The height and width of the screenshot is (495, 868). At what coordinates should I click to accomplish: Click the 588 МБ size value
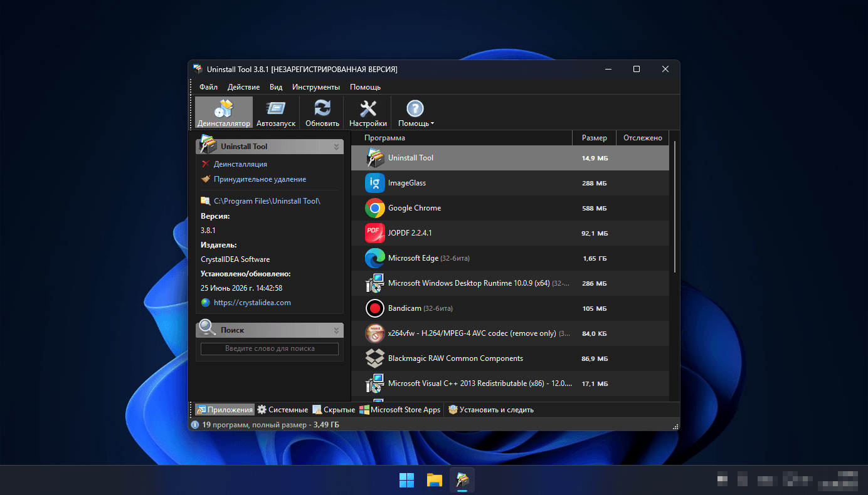click(x=595, y=208)
